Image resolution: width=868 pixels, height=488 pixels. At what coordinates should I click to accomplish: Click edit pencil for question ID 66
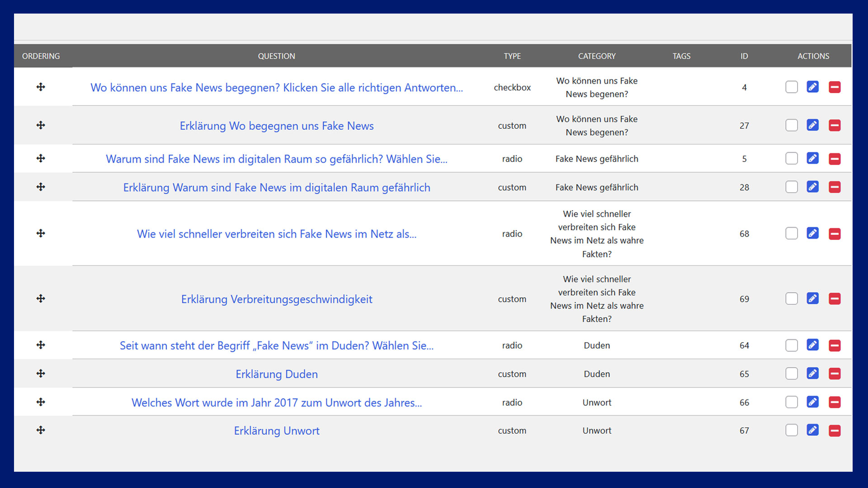[812, 402]
